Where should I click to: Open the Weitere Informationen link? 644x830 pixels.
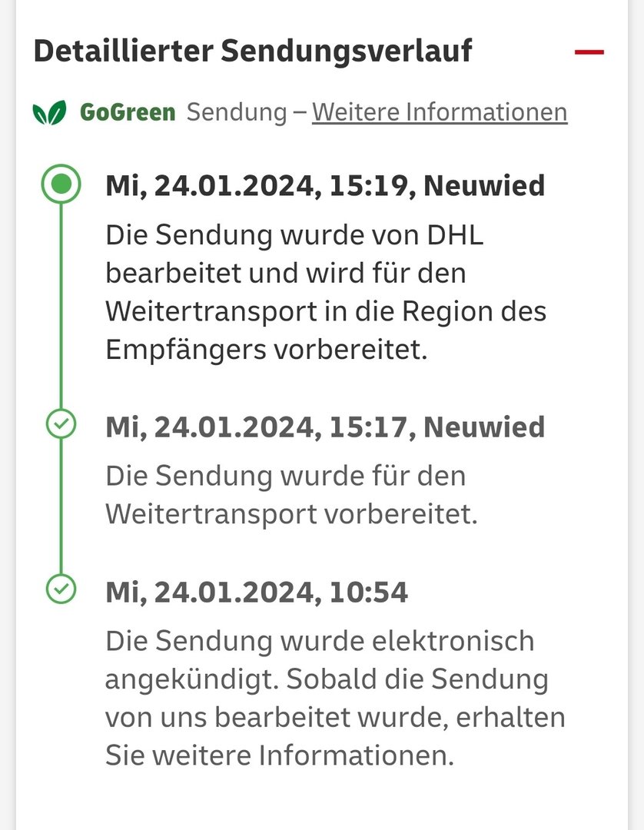pos(440,112)
